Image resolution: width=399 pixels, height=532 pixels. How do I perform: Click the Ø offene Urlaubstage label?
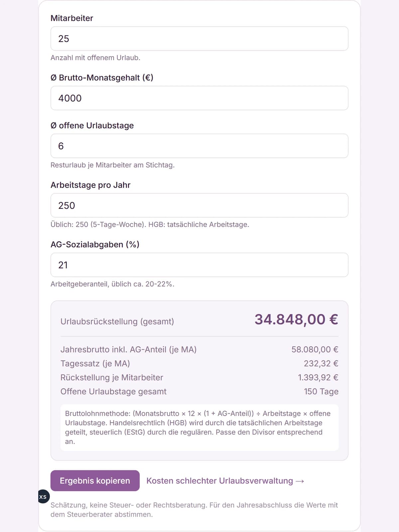tap(92, 125)
